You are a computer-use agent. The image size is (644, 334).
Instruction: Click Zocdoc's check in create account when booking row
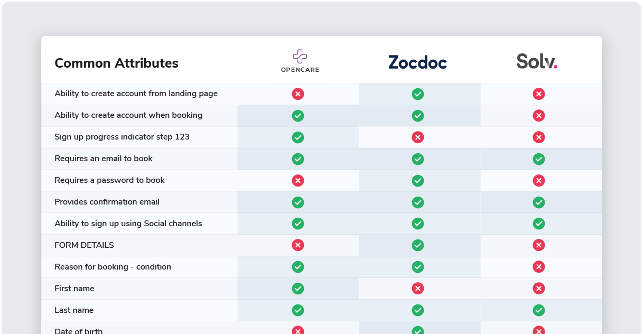click(x=418, y=116)
